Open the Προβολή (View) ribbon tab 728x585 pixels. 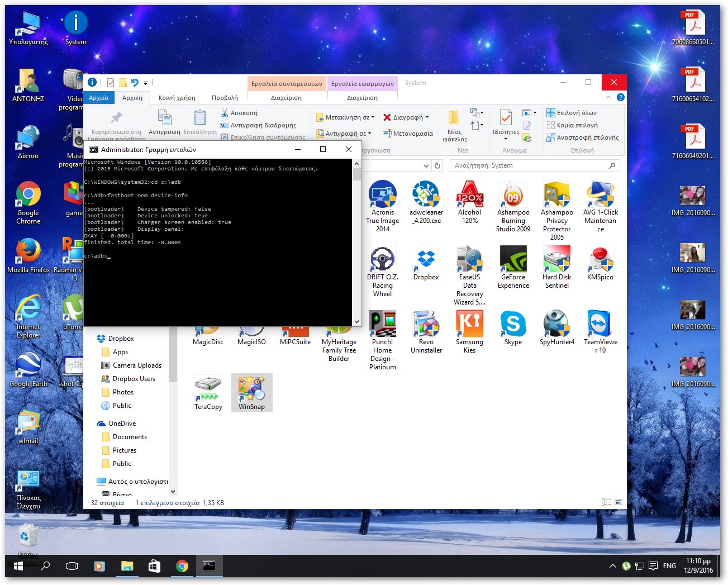[225, 98]
